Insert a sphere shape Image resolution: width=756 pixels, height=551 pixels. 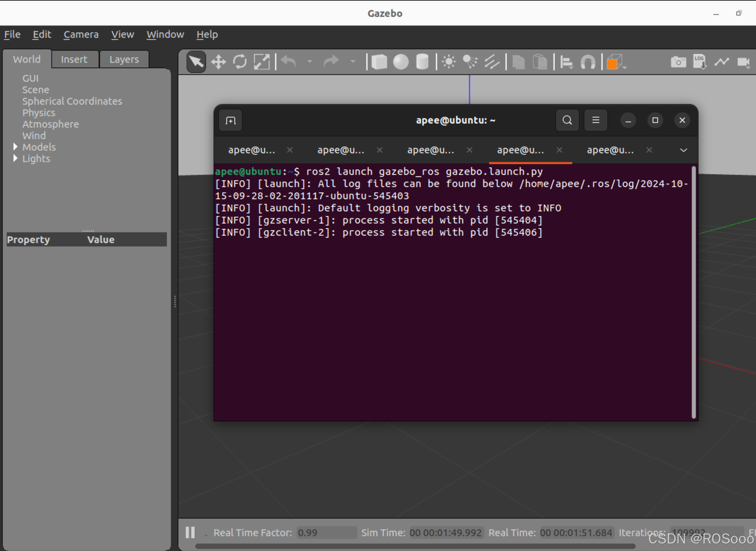(x=401, y=62)
